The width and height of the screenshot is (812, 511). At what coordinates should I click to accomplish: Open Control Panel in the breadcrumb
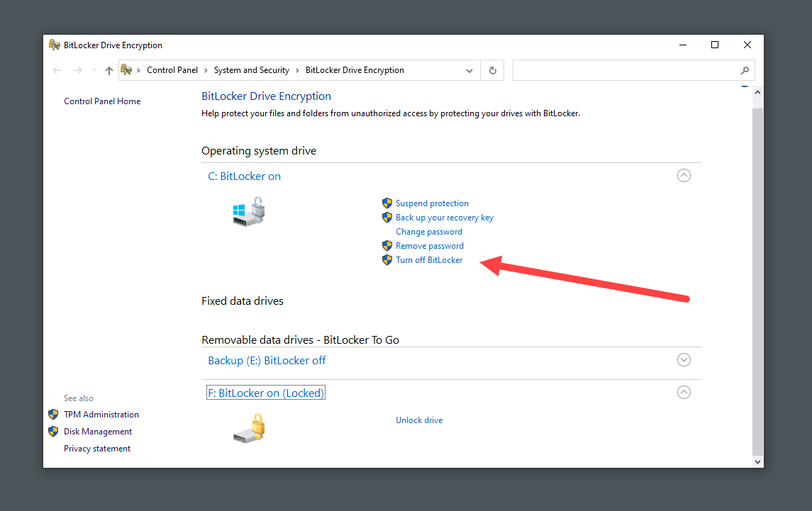point(172,70)
